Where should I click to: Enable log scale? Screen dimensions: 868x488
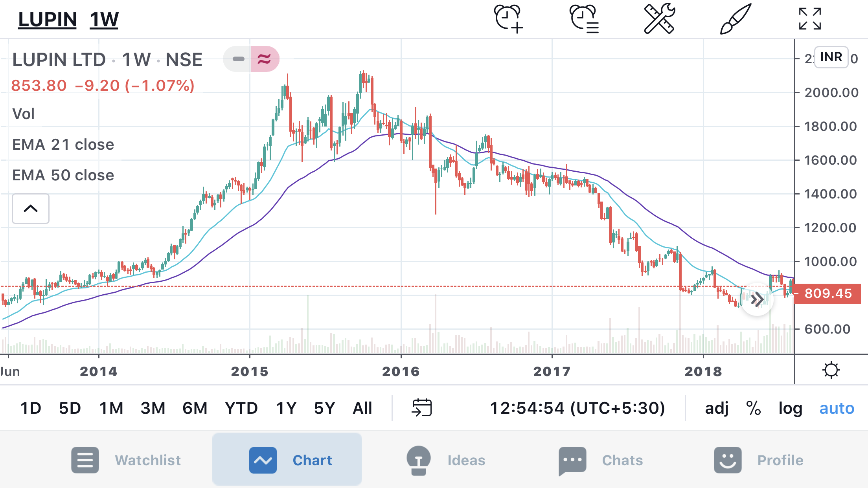tap(790, 408)
